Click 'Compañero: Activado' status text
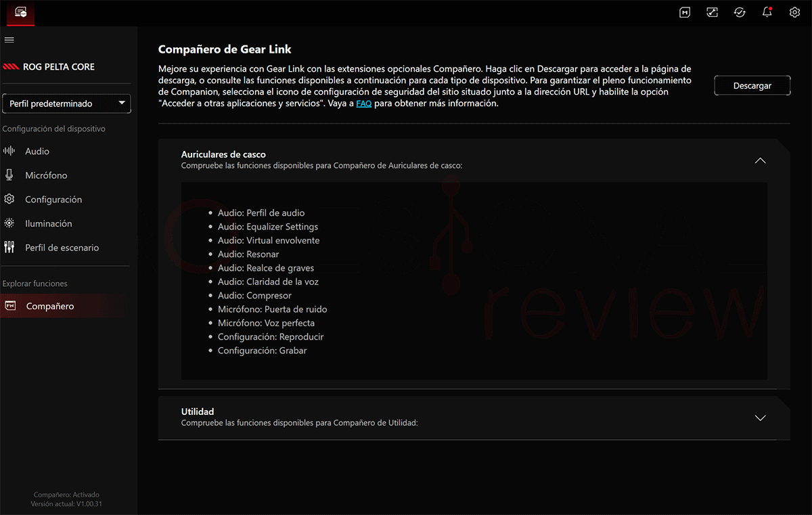The image size is (812, 515). point(66,495)
